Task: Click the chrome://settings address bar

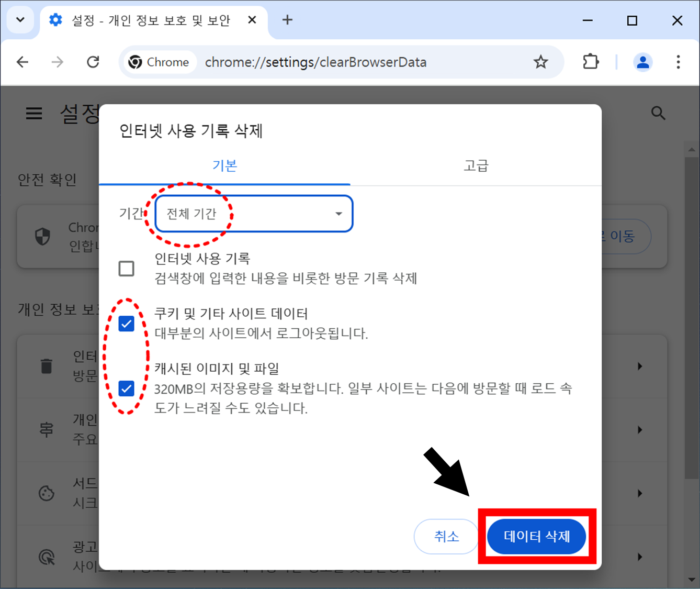Action: pyautogui.click(x=316, y=62)
